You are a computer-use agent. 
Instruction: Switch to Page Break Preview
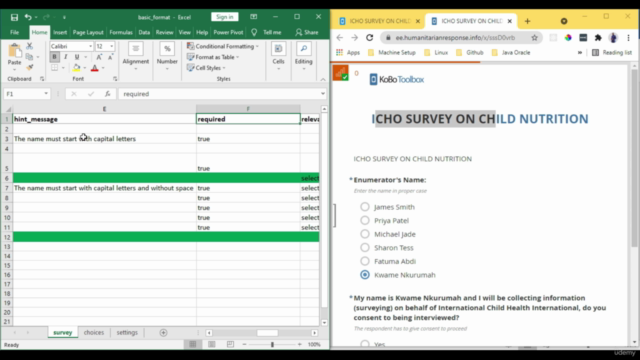click(x=230, y=344)
